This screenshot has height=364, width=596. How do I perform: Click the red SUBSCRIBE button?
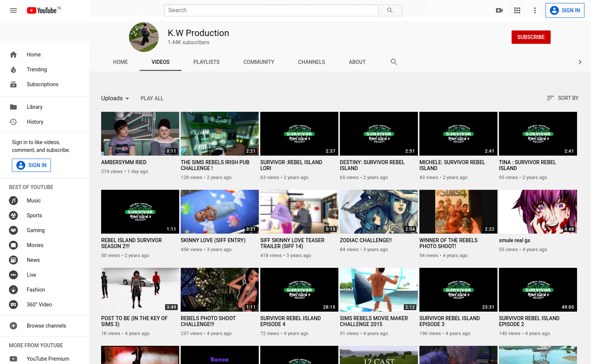point(531,37)
